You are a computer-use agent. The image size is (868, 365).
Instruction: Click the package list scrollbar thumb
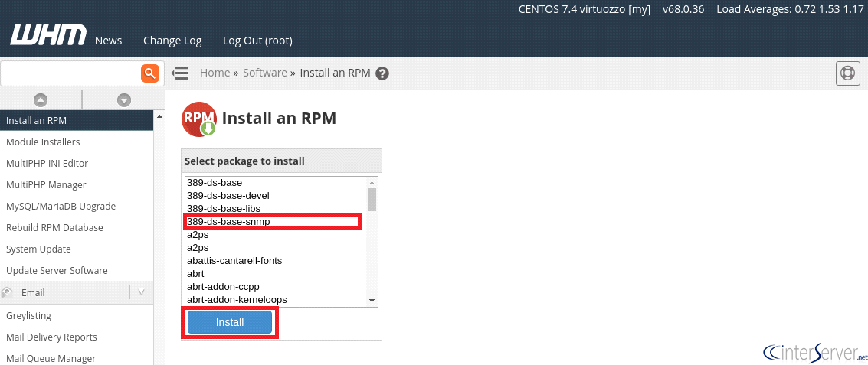click(x=372, y=199)
